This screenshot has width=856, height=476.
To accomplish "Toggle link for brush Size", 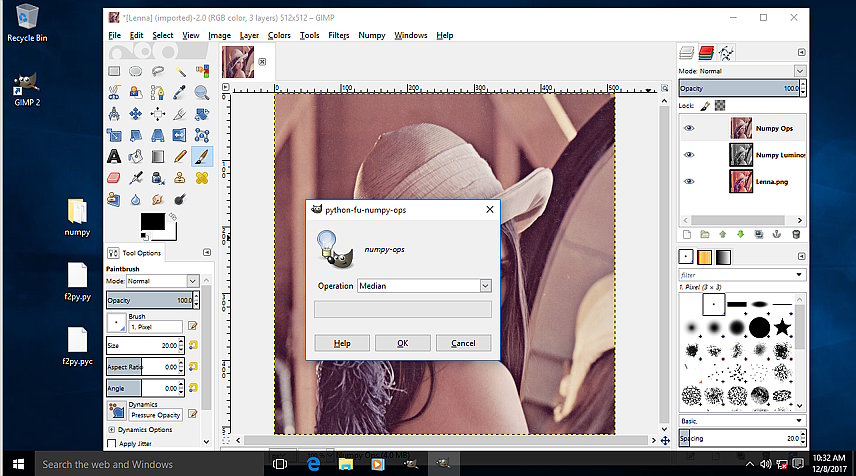I will (x=193, y=345).
